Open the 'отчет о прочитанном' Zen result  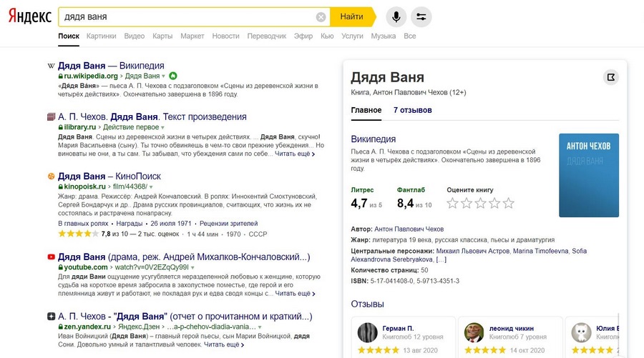(x=185, y=317)
